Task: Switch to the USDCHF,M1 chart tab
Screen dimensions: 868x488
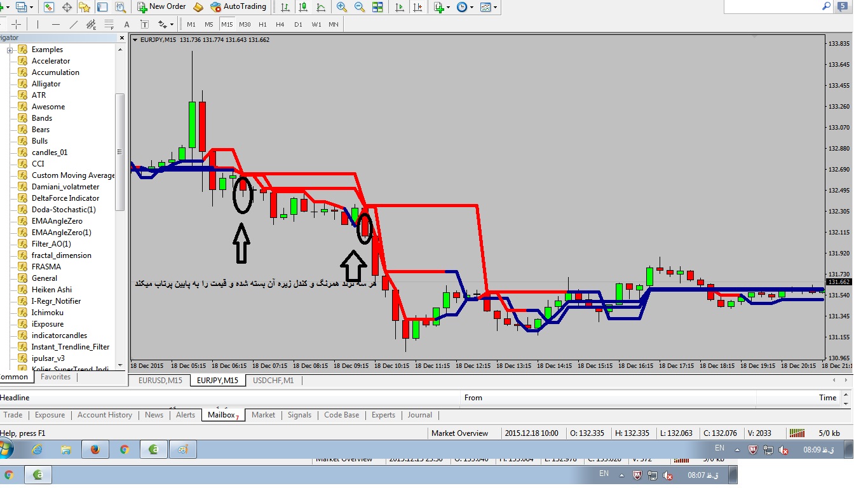Action: (273, 381)
